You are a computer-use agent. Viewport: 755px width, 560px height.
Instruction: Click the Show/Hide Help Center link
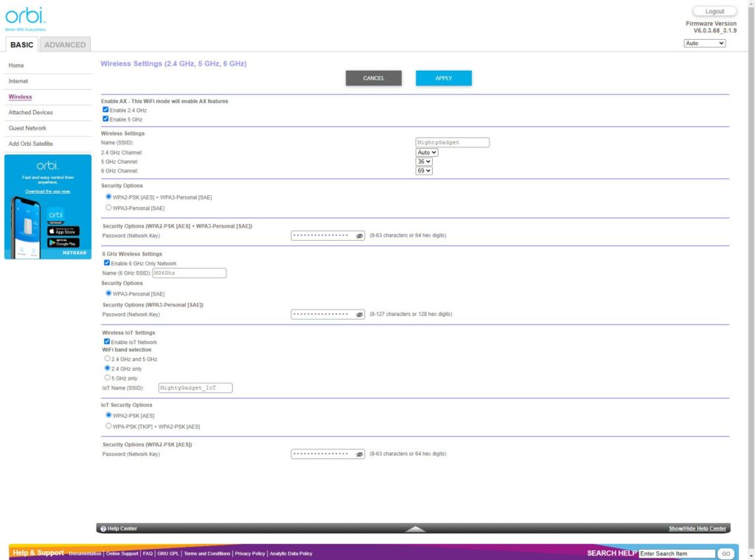click(x=697, y=528)
